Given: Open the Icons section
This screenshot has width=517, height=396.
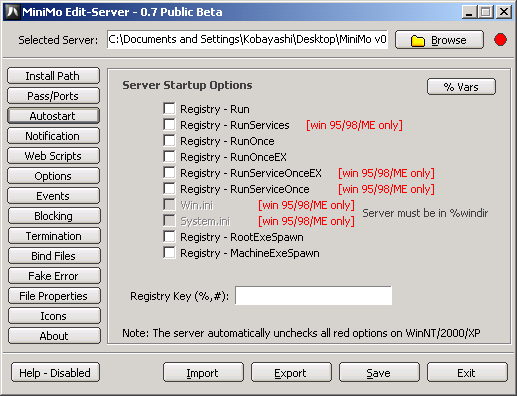Looking at the screenshot, I should point(54,316).
